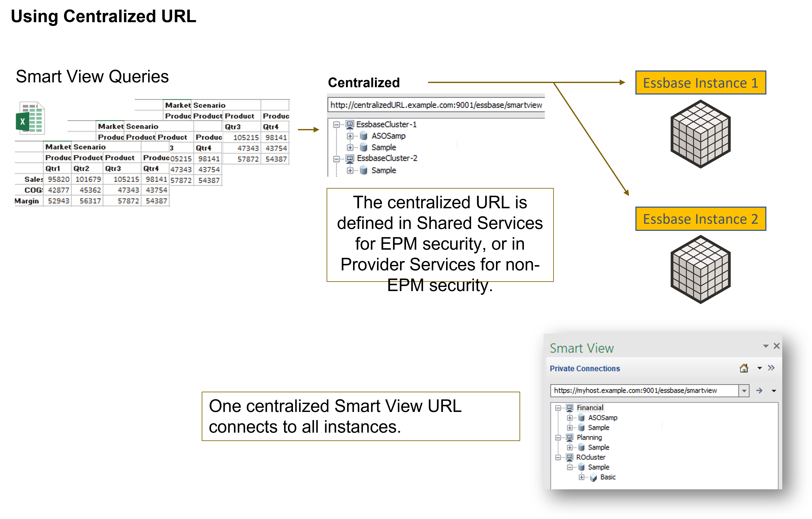Expand the Basic cube node
This screenshot has height=519, width=812.
(x=581, y=477)
